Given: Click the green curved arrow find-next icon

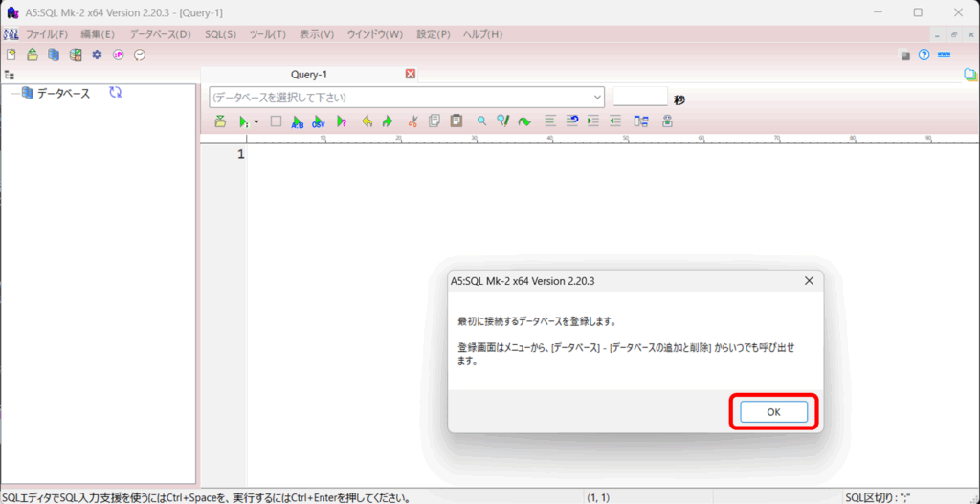Looking at the screenshot, I should pos(524,121).
